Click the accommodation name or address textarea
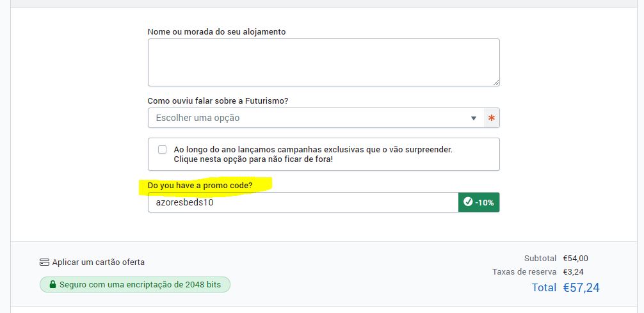The width and height of the screenshot is (644, 313). pyautogui.click(x=324, y=63)
